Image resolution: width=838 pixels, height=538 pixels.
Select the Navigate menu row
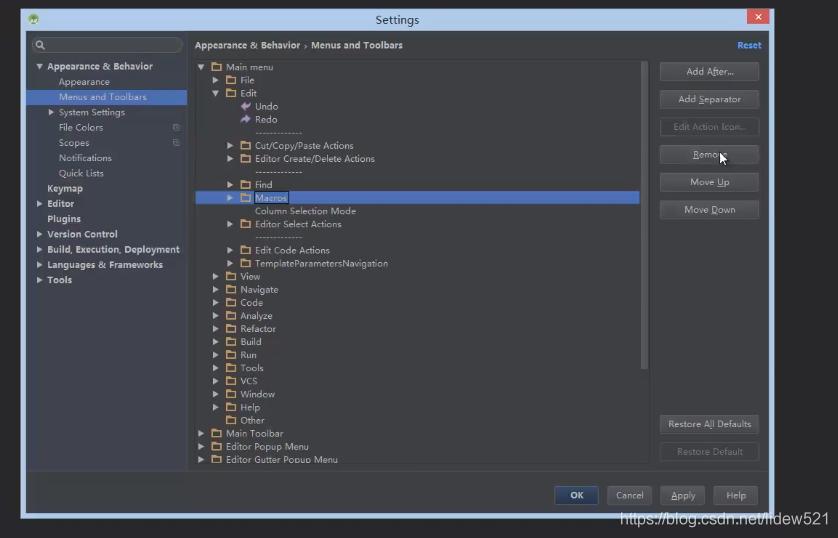pyautogui.click(x=259, y=290)
